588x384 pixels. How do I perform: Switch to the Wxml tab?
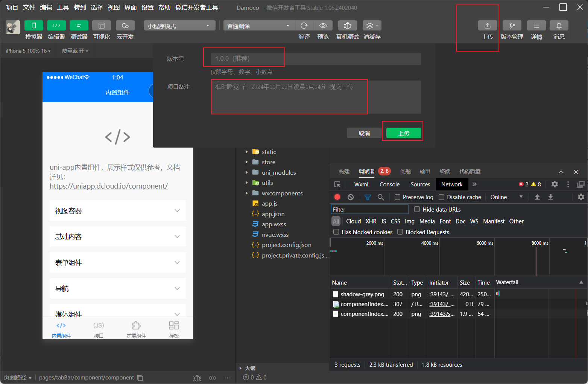coord(361,184)
